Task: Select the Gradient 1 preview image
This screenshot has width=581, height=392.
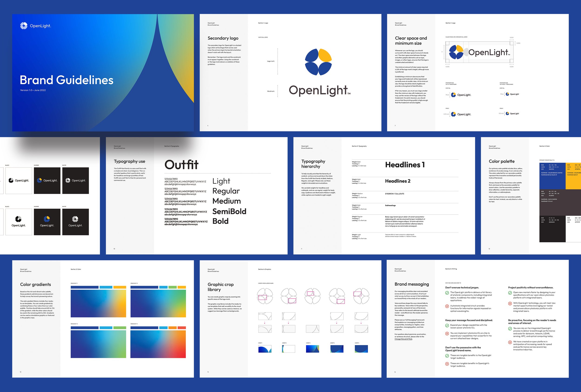Action: [x=98, y=303]
